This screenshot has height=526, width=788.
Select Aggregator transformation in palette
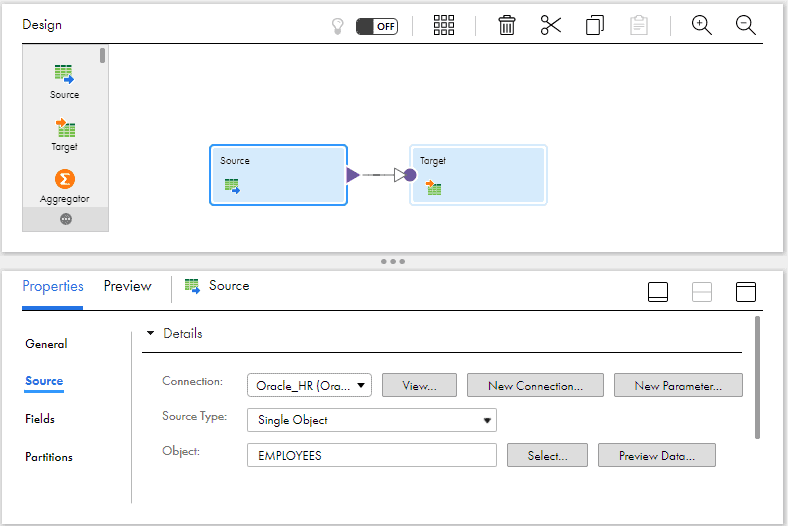pyautogui.click(x=64, y=187)
